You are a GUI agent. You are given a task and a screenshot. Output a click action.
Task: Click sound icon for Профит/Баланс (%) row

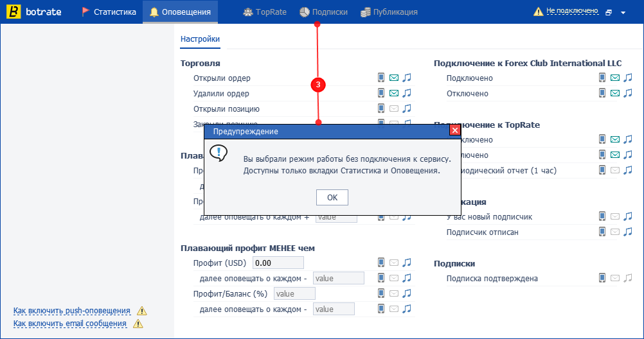pos(407,293)
